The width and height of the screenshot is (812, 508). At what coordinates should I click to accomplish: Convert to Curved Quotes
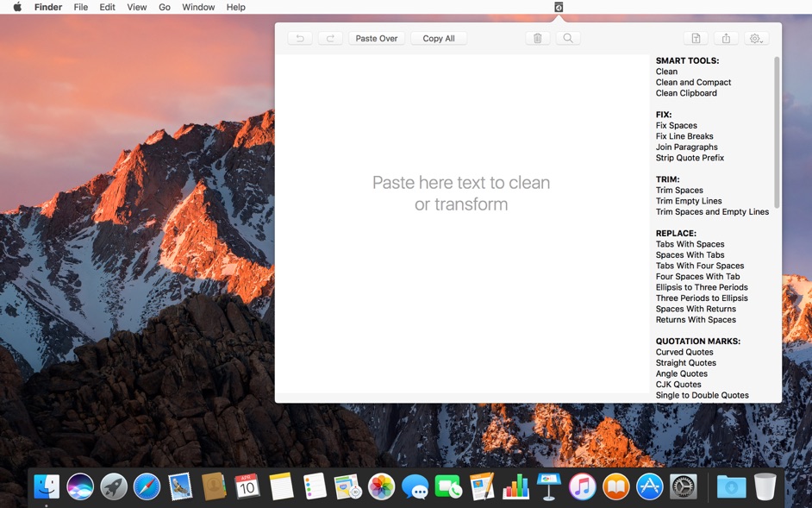click(684, 352)
